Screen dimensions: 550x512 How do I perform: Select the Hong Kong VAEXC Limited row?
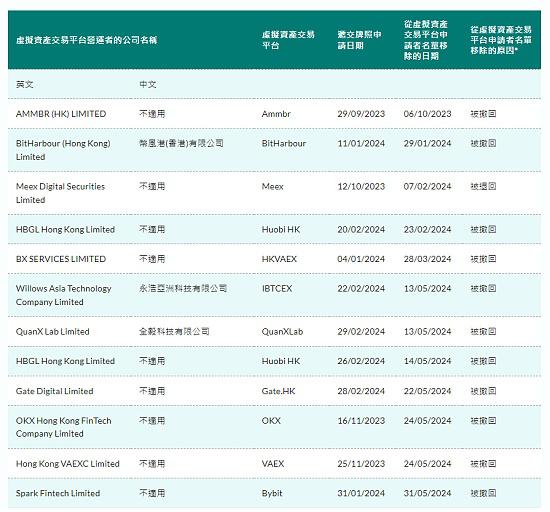point(274,463)
